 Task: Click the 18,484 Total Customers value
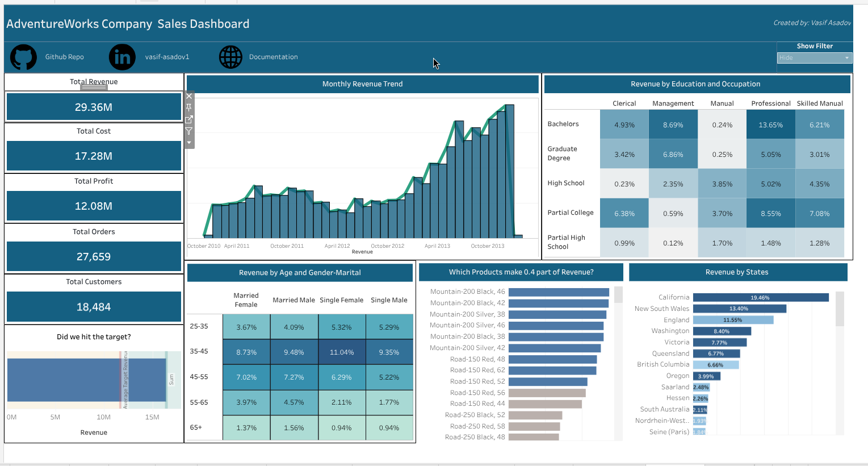[x=94, y=307]
